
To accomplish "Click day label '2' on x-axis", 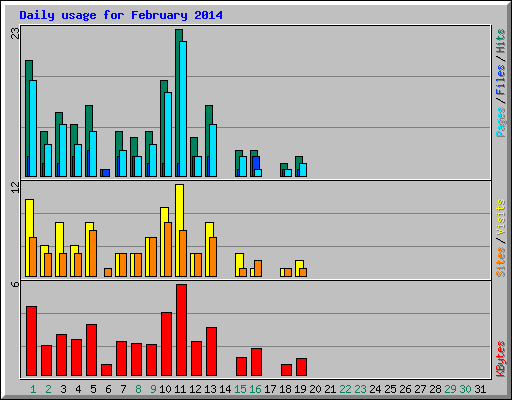I will pos(48,389).
